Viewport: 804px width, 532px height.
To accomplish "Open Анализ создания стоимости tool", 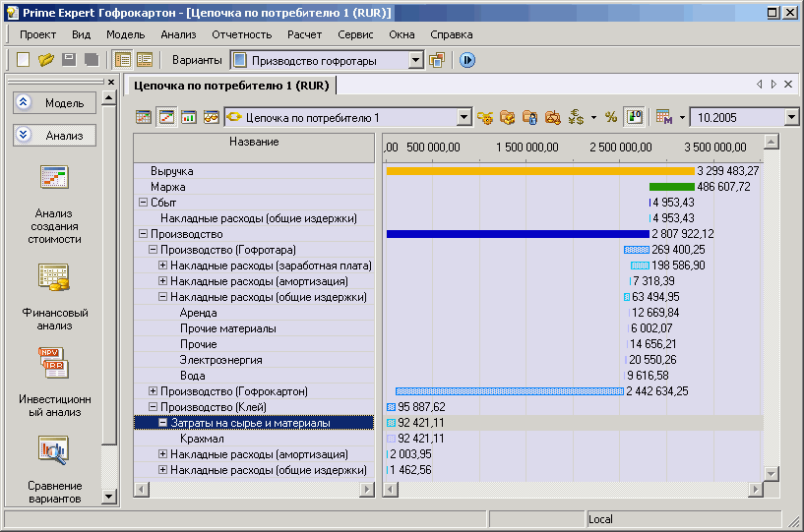I will 54,204.
